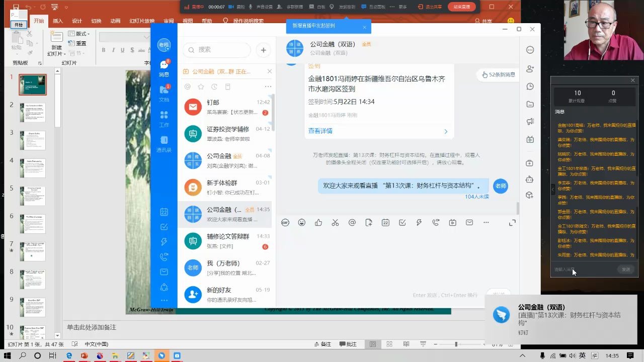Click the calendar icon in DingTalk sidebar
This screenshot has width=644, height=362.
164,212
